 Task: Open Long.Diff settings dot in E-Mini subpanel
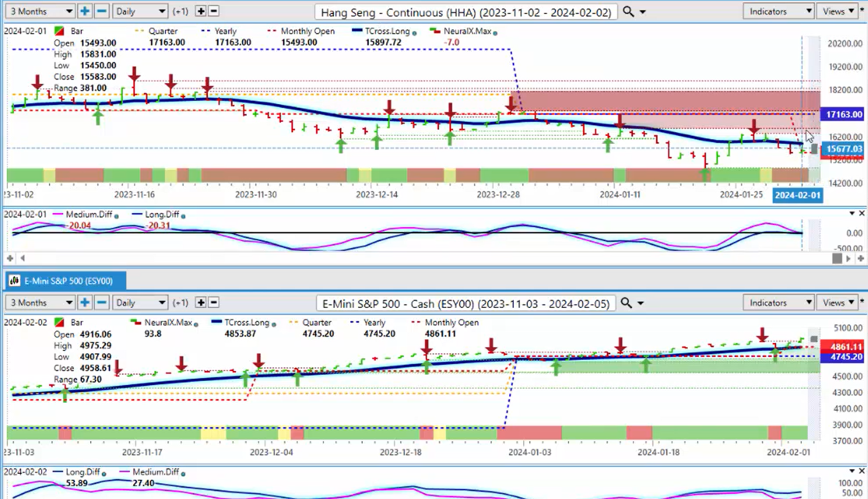(x=104, y=474)
